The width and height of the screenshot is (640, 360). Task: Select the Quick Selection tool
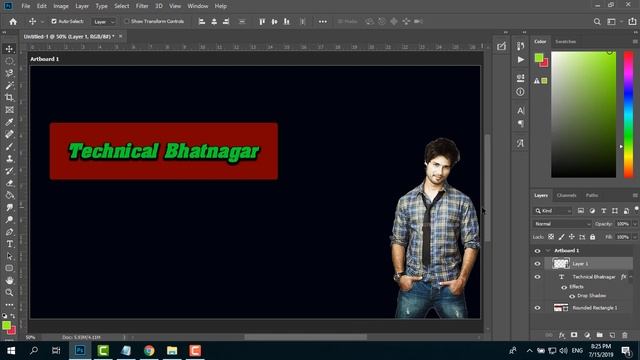[x=9, y=73]
